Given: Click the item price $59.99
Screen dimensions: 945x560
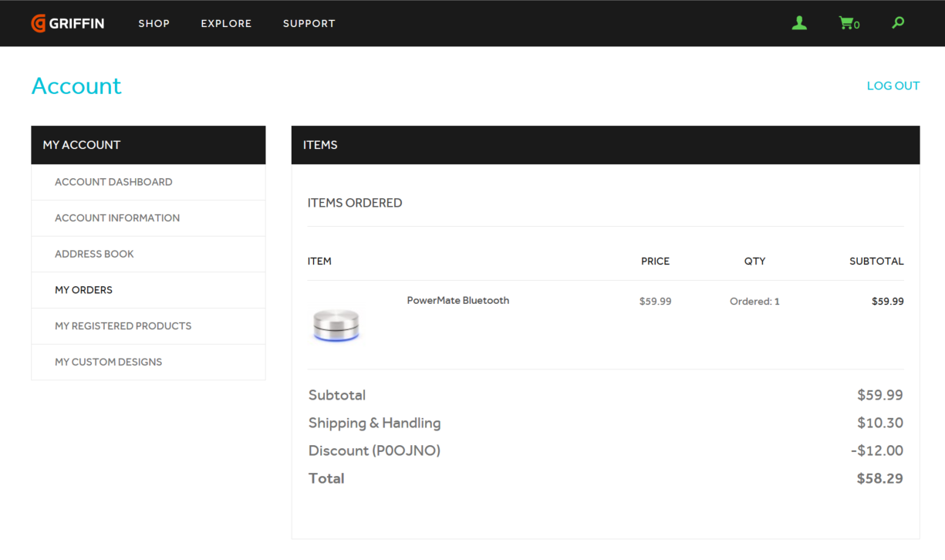Looking at the screenshot, I should 656,302.
